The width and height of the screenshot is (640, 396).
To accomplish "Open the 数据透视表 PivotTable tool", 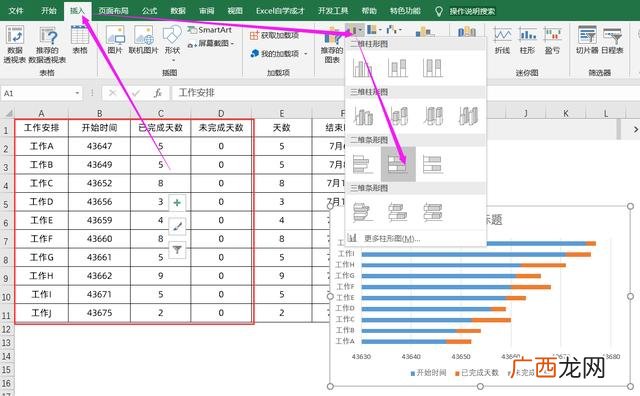I will coord(15,44).
